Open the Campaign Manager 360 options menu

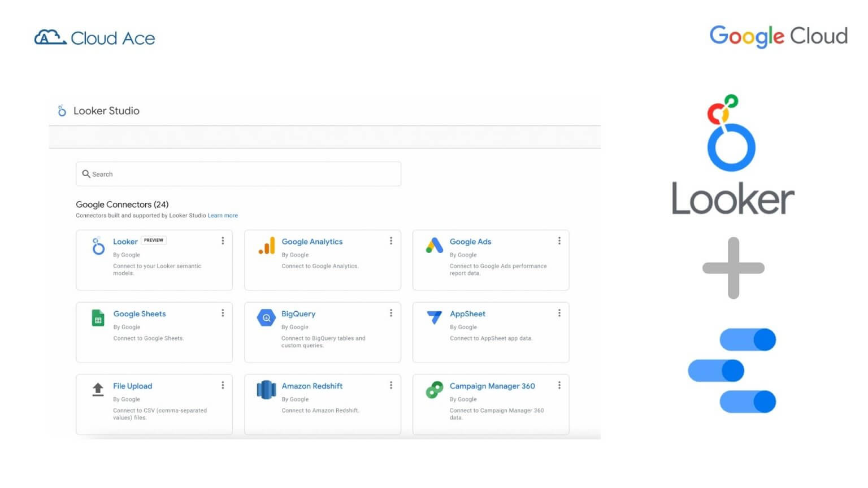559,385
